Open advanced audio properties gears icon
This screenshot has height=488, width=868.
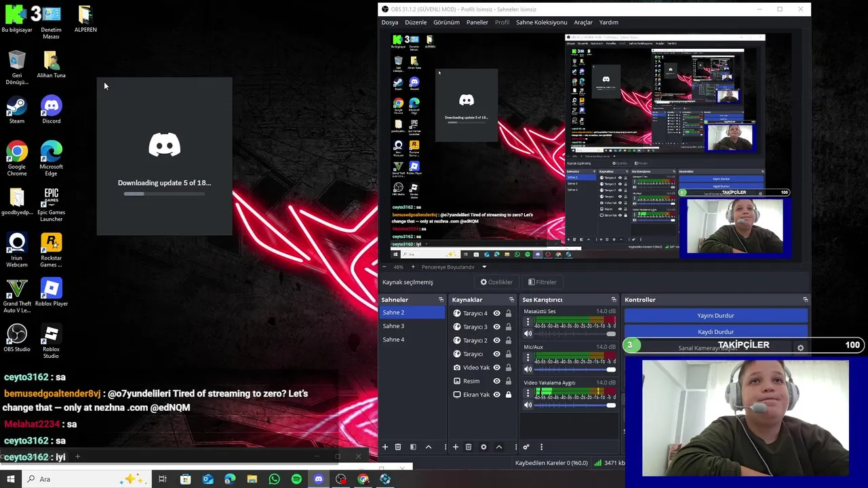pyautogui.click(x=526, y=447)
